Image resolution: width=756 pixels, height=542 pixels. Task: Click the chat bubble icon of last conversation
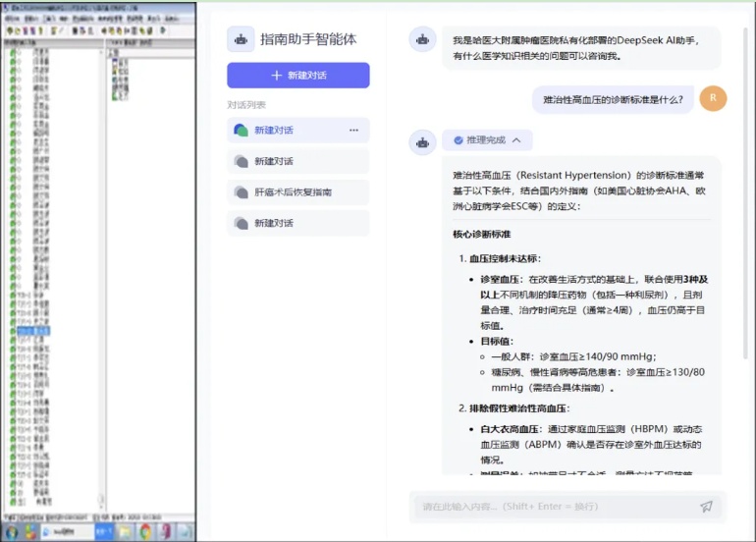242,224
